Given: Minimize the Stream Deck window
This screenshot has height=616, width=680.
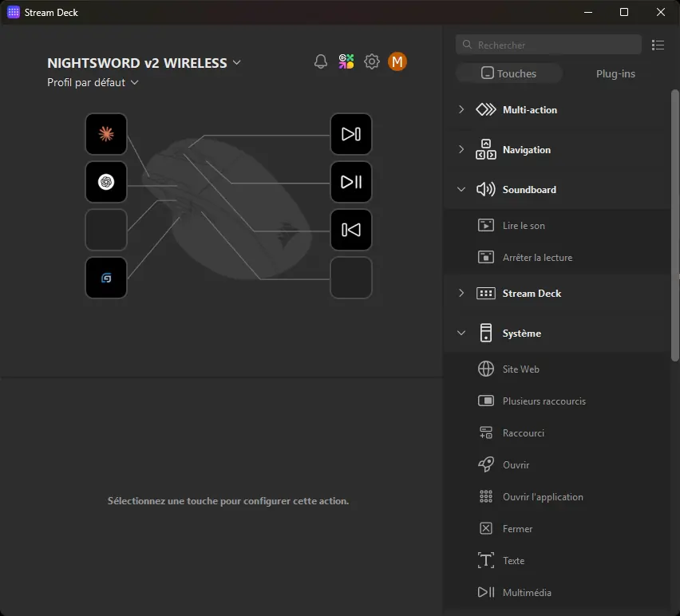Looking at the screenshot, I should click(588, 12).
